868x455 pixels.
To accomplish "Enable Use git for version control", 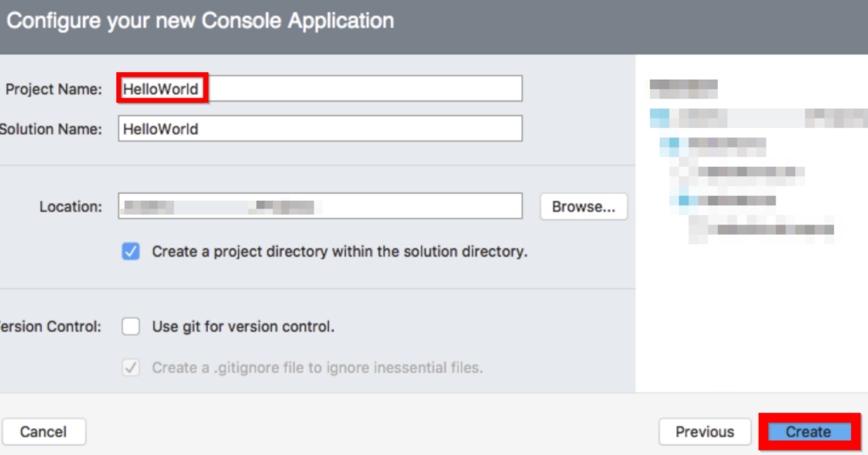I will (131, 326).
